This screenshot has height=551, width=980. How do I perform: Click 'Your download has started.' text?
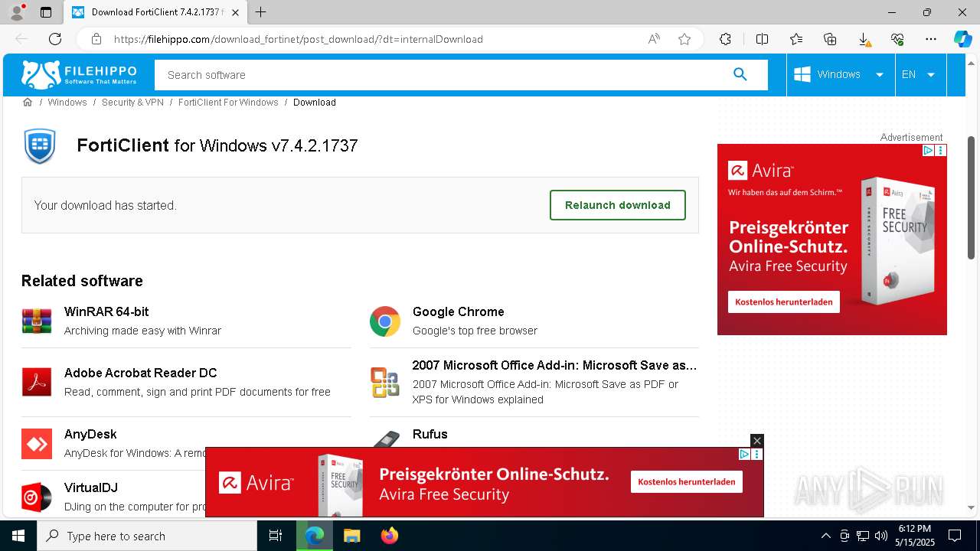[106, 205]
